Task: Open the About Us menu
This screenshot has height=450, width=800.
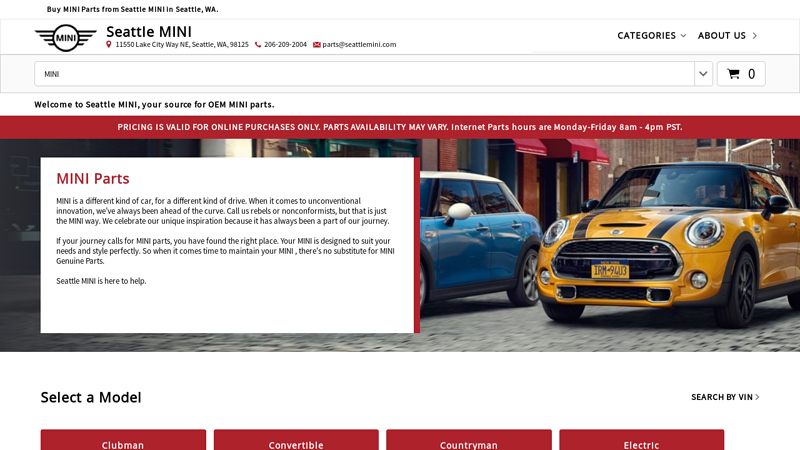Action: pos(727,35)
